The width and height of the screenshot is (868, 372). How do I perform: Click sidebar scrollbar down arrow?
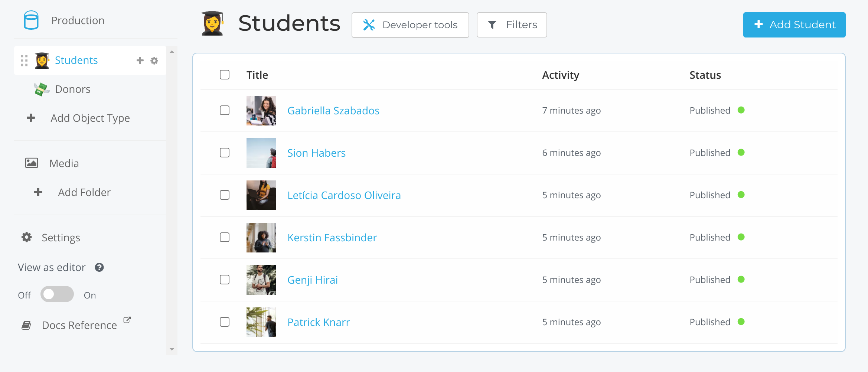pos(172,349)
